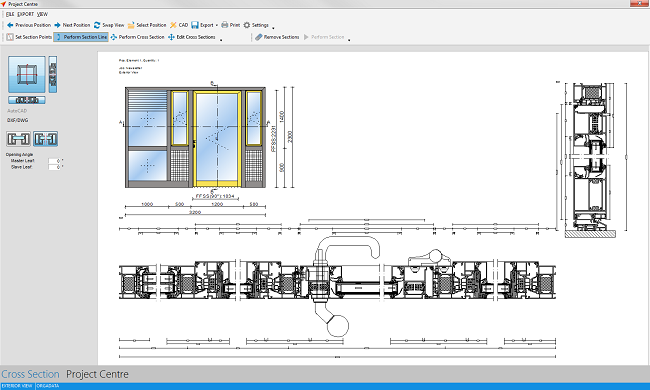Screen dimensions: 650x390
Task: Open Settings gear
Action: pyautogui.click(x=247, y=25)
